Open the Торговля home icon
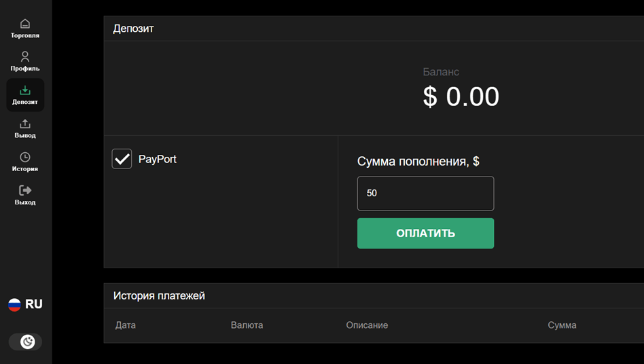Viewport: 644px width, 364px height. coord(25,24)
